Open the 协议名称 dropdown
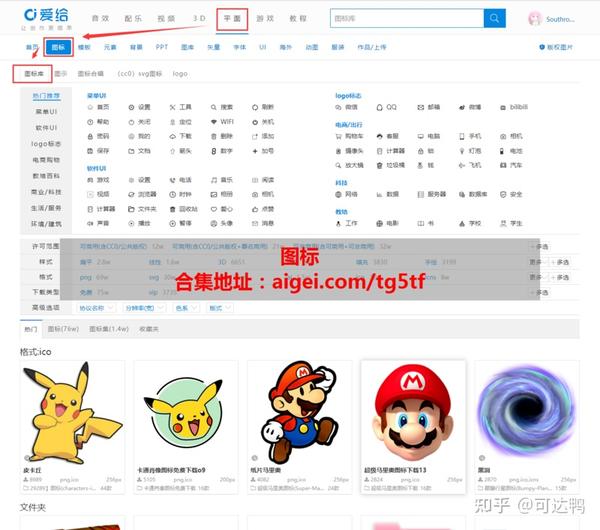Screen dimensions: 600x530 click(96, 308)
